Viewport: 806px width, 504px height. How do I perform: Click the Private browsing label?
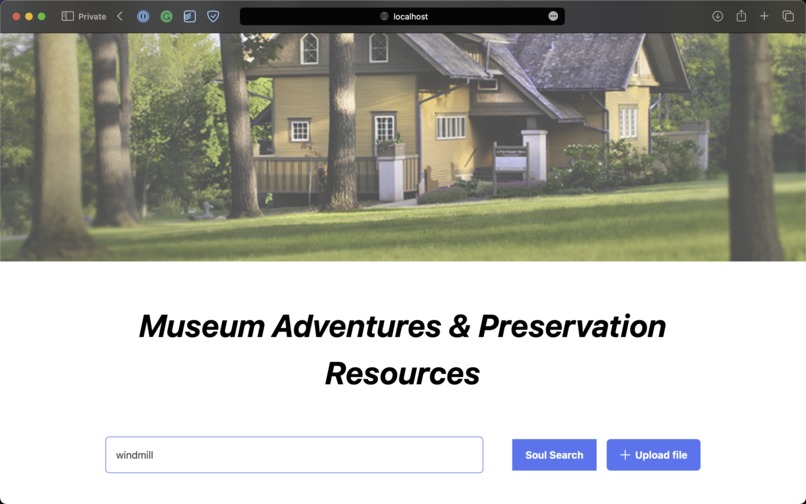92,16
